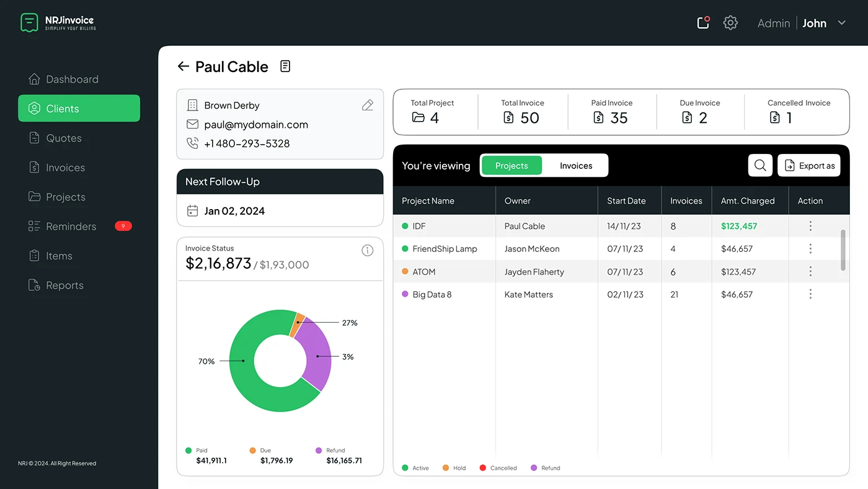Click the table's vertical scrollbar

pyautogui.click(x=843, y=250)
